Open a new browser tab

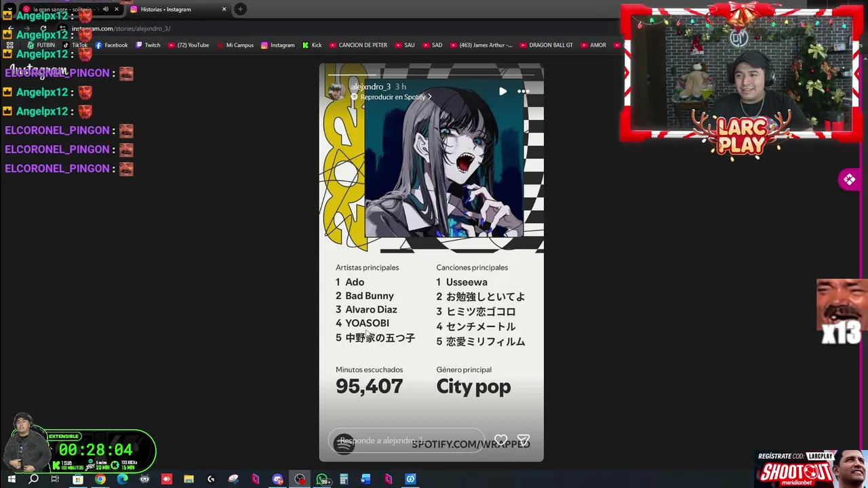point(240,9)
